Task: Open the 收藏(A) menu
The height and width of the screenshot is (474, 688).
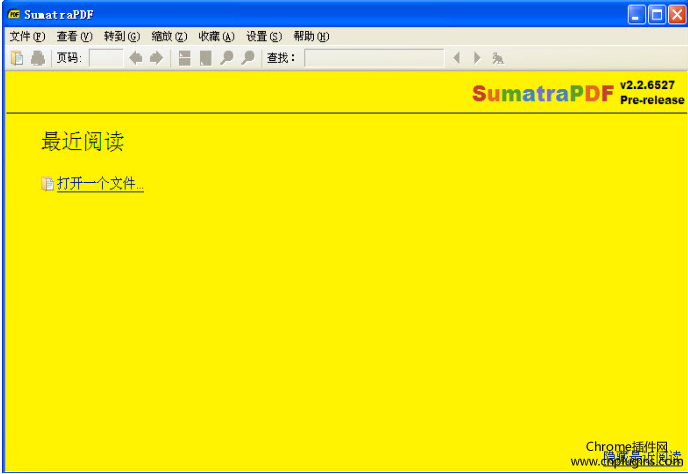Action: pyautogui.click(x=216, y=36)
